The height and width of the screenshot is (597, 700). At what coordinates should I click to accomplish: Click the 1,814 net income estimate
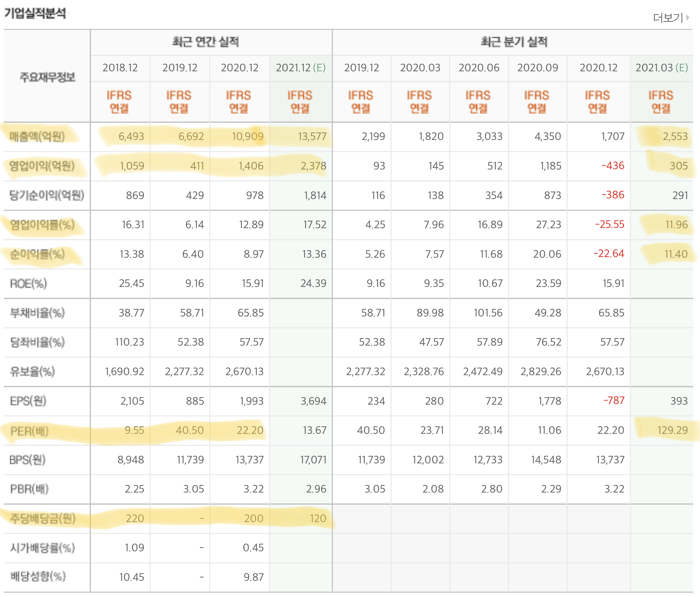[x=315, y=196]
